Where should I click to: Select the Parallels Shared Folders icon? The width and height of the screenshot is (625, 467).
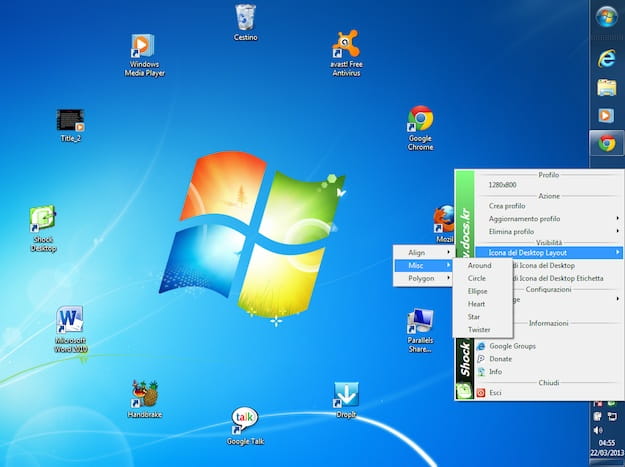(420, 322)
